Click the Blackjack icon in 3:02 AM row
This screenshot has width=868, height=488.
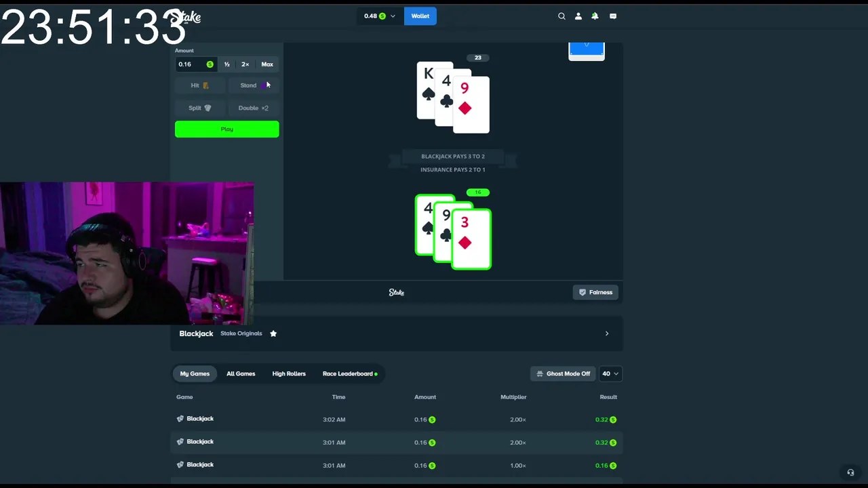180,419
